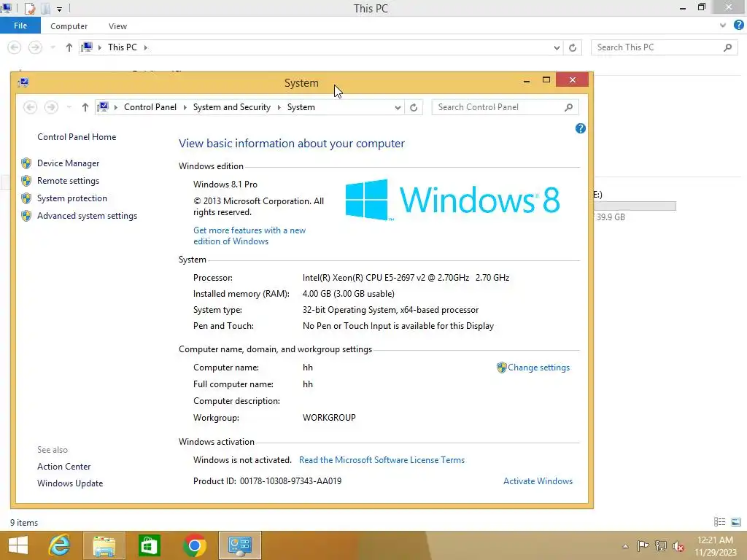Switch This PC to details view icon
Viewport: 747px width, 560px height.
[x=720, y=522]
